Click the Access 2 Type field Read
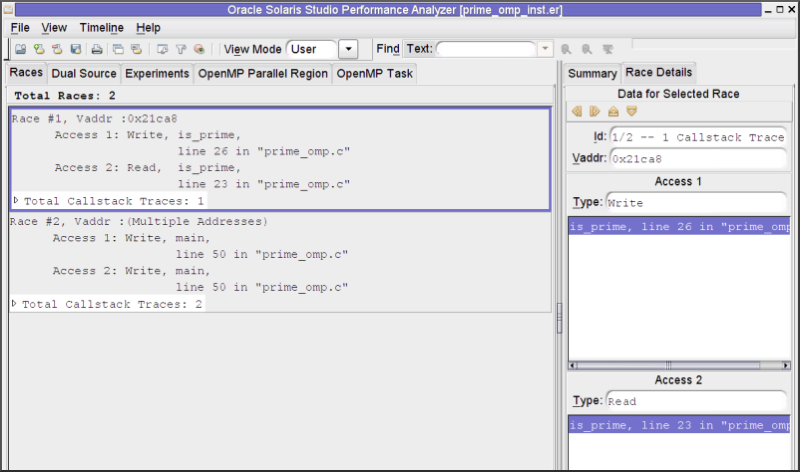Screen dimensions: 800x472 click(696, 401)
